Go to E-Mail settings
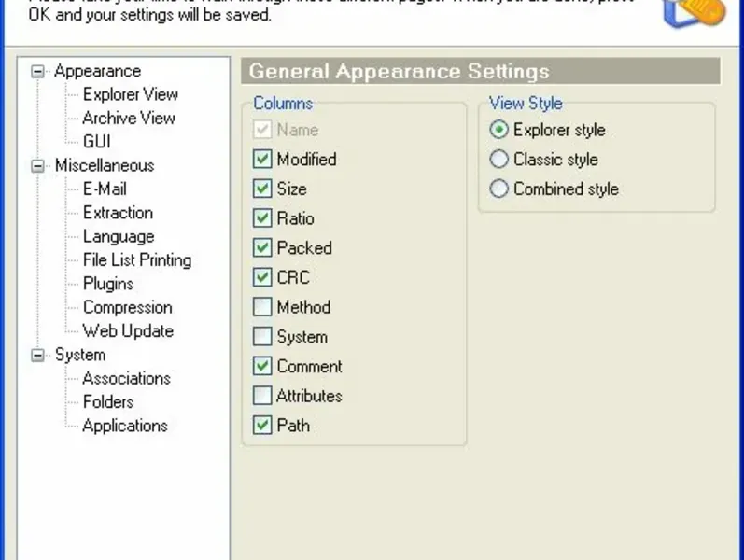 point(105,189)
